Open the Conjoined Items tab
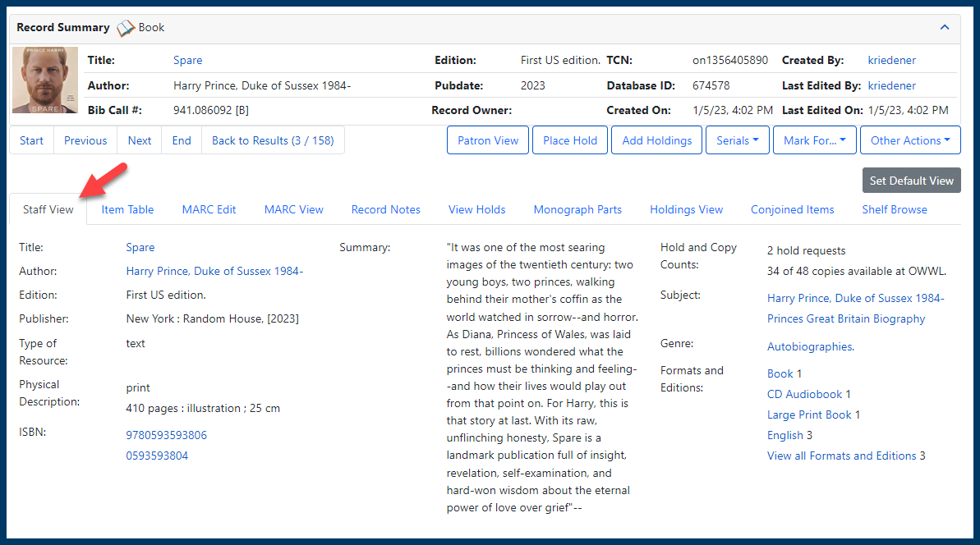Image resolution: width=980 pixels, height=545 pixels. 793,210
